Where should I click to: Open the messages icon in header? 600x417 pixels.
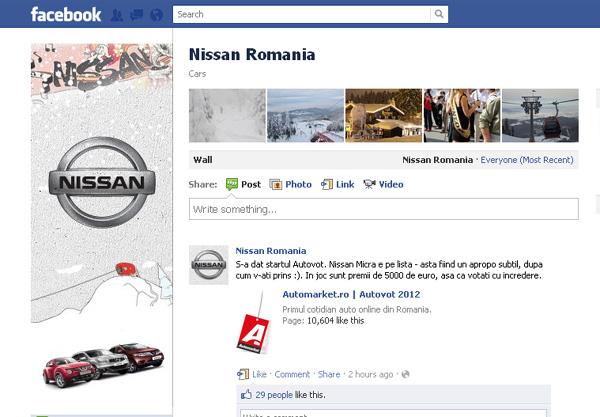pyautogui.click(x=136, y=15)
